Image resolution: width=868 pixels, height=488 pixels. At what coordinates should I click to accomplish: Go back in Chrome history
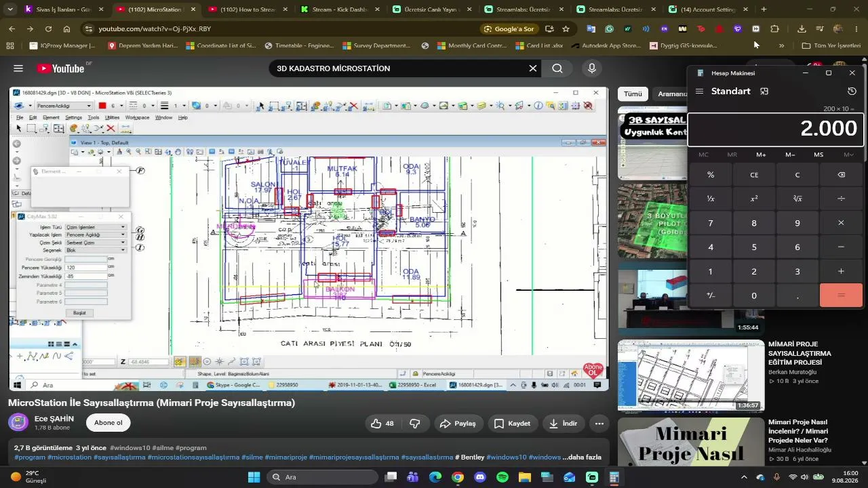[x=12, y=29]
